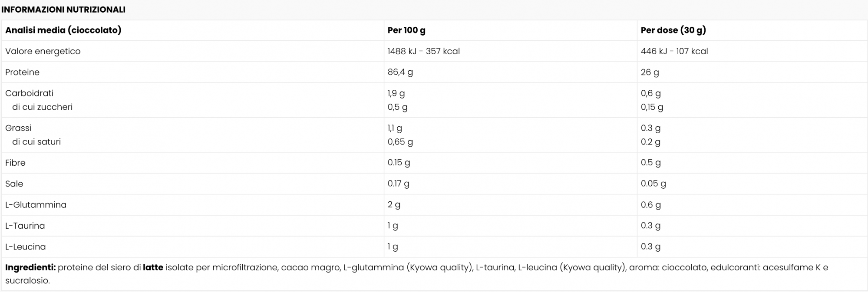Select the L-Glutammina row label
This screenshot has width=868, height=292.
[x=36, y=205]
